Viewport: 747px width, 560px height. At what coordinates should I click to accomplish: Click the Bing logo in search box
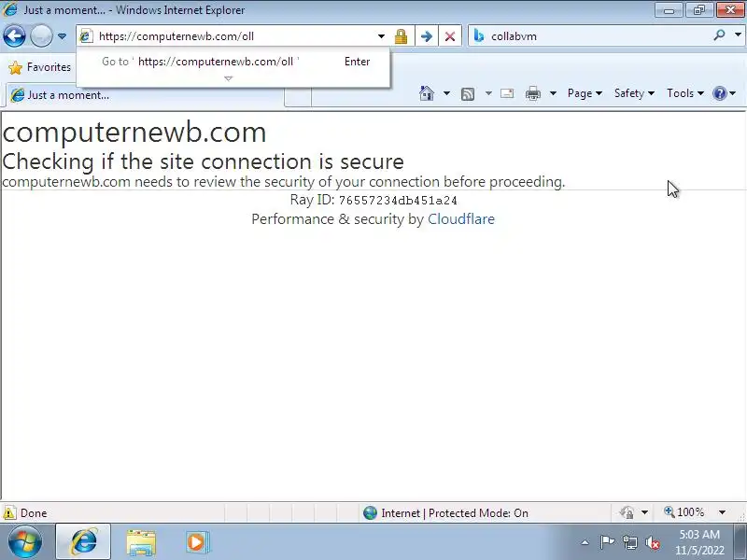click(479, 35)
